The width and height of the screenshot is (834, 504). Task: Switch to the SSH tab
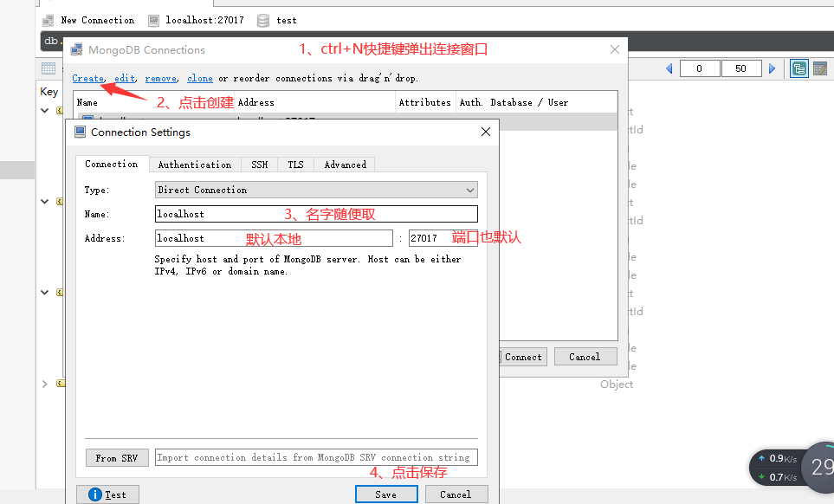click(x=260, y=165)
